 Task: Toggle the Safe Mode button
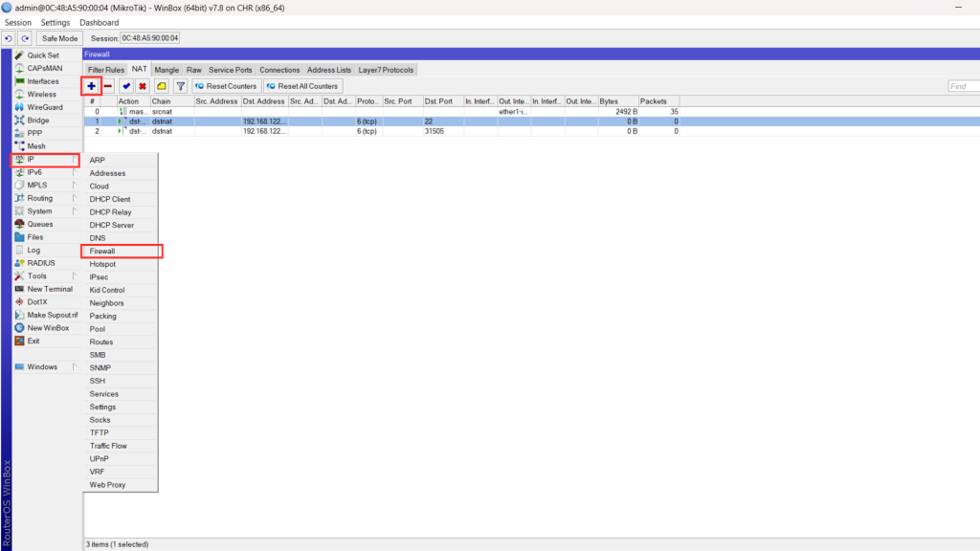(x=59, y=38)
